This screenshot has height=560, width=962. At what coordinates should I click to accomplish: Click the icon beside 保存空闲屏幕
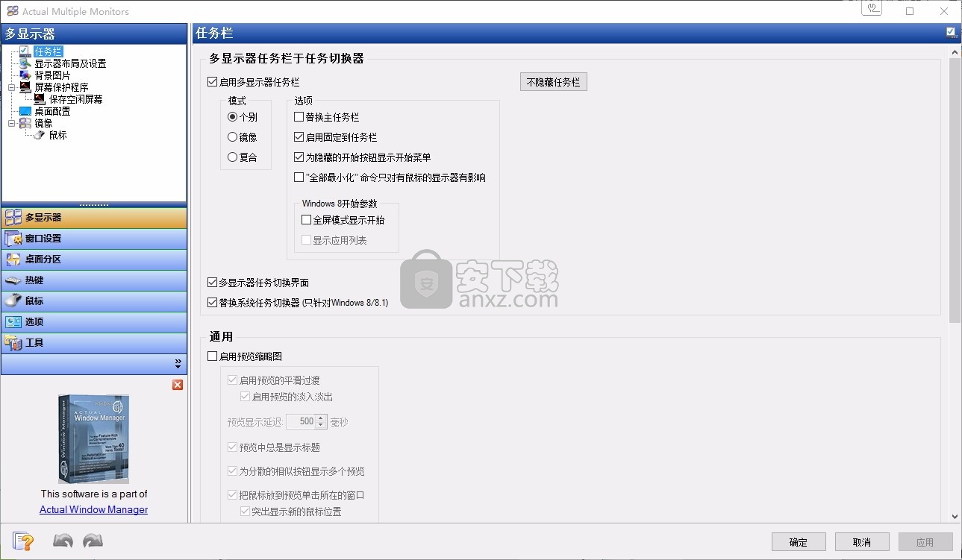[40, 99]
